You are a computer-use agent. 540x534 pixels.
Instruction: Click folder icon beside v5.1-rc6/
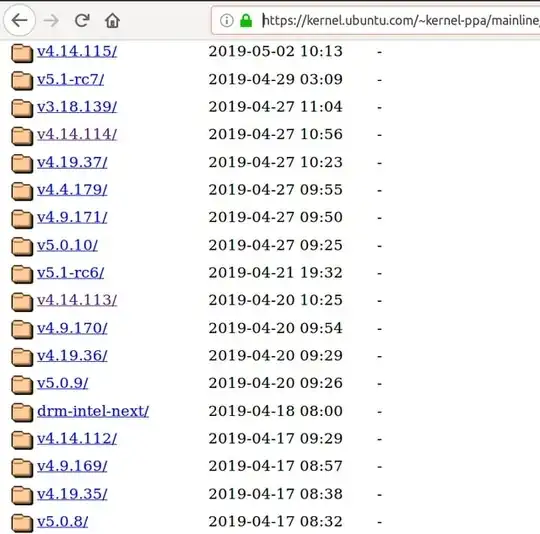(x=22, y=274)
